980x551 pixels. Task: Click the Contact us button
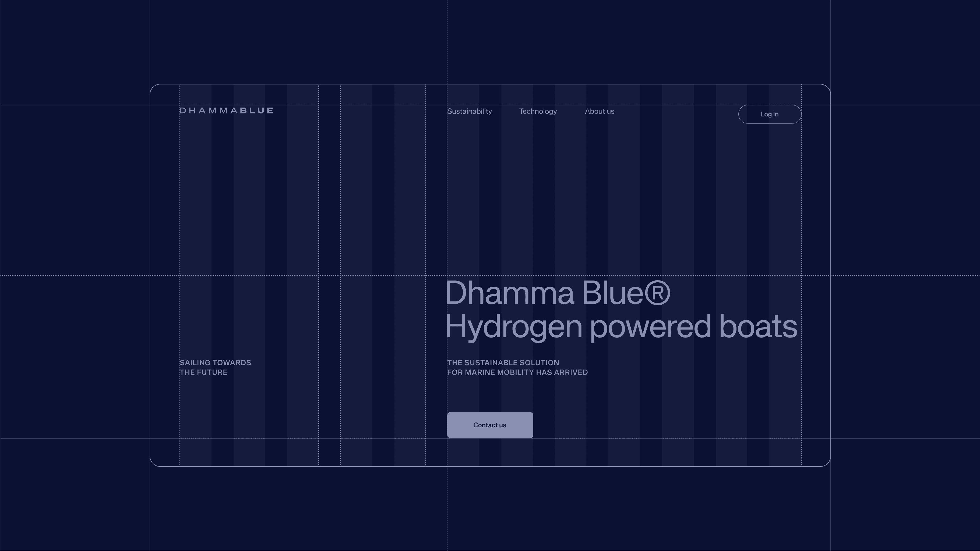(490, 425)
